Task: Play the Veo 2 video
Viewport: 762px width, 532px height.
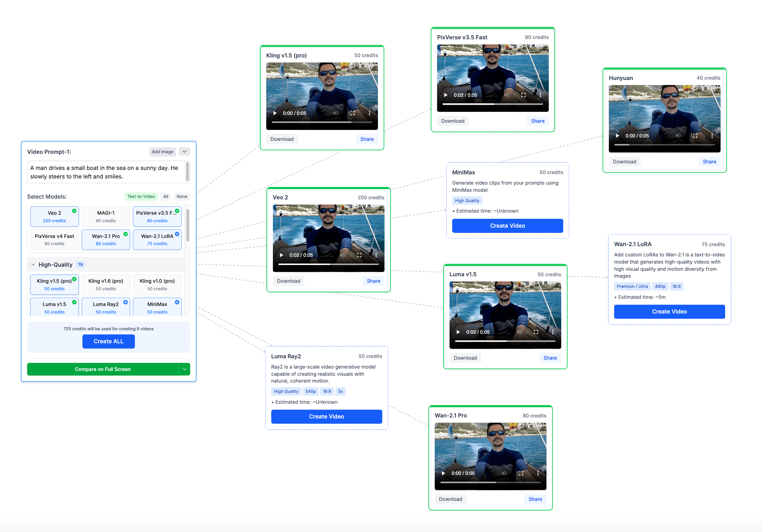Action: (281, 255)
